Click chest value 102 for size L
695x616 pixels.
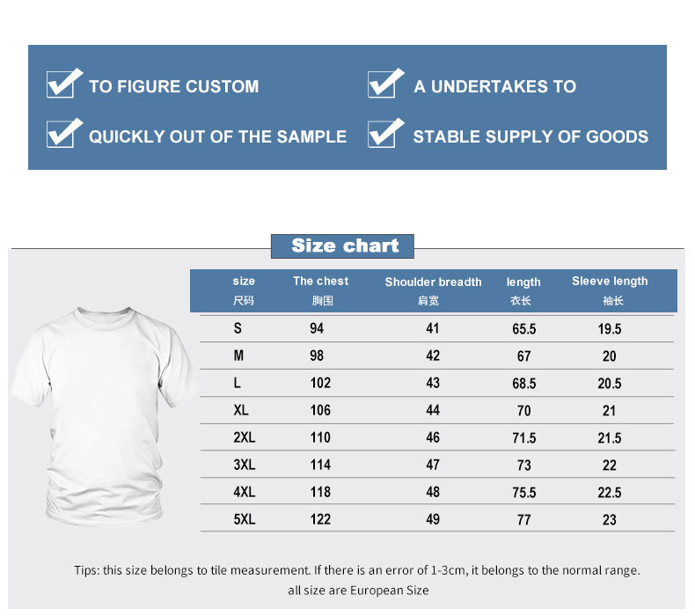pyautogui.click(x=320, y=383)
